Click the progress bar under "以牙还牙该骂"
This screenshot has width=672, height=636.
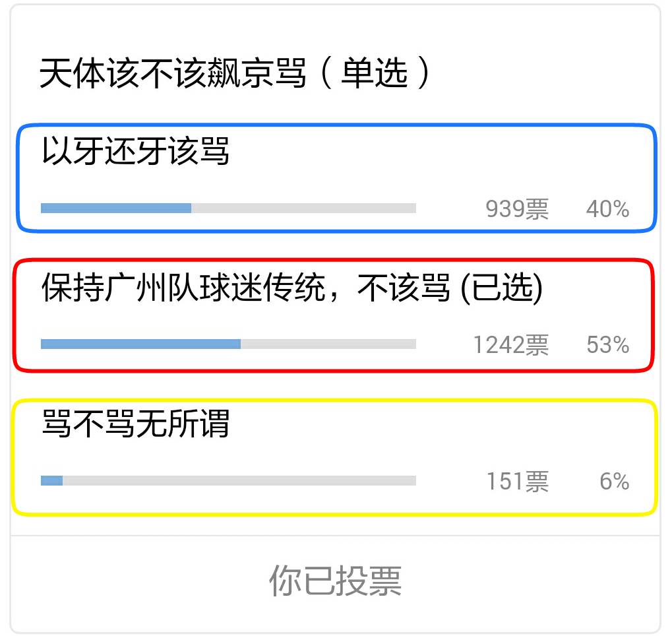228,208
